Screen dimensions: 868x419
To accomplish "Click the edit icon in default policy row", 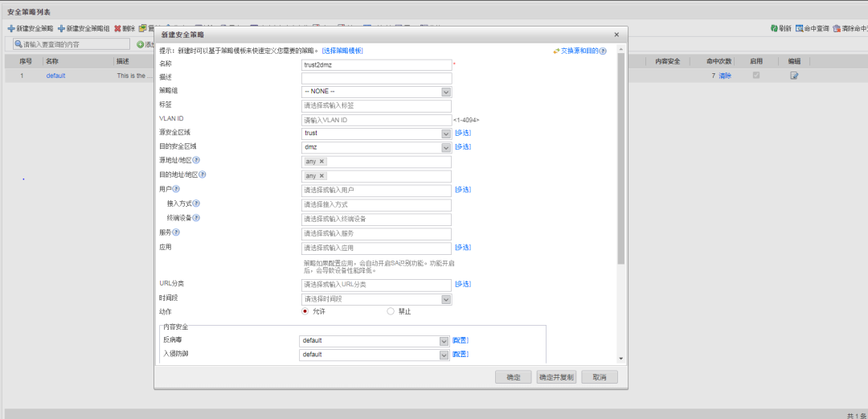I will coord(794,76).
